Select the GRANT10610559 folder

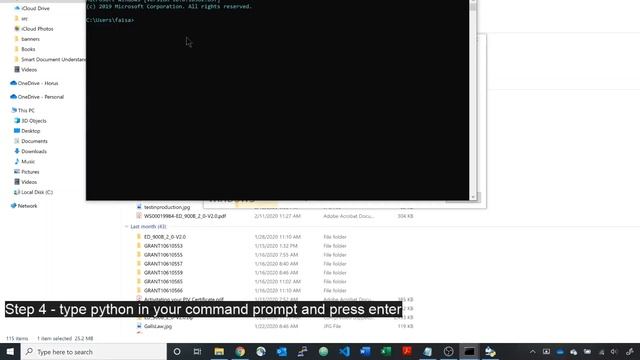(x=163, y=273)
